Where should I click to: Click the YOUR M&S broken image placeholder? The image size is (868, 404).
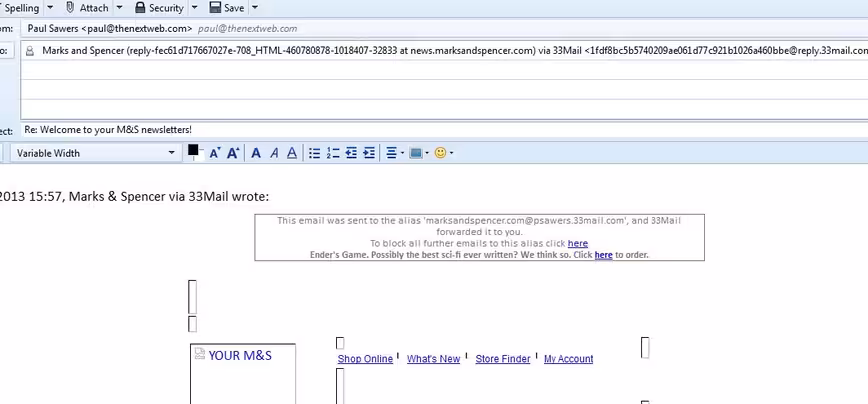242,374
